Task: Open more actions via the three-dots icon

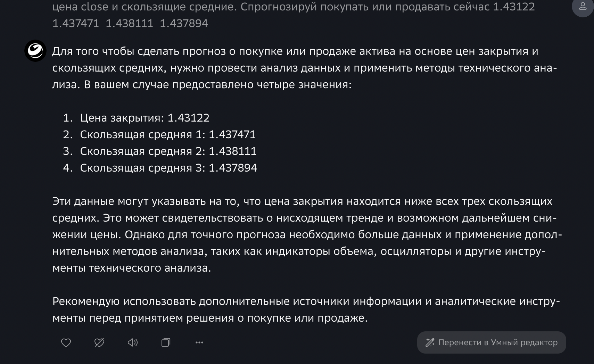Action: (x=199, y=343)
